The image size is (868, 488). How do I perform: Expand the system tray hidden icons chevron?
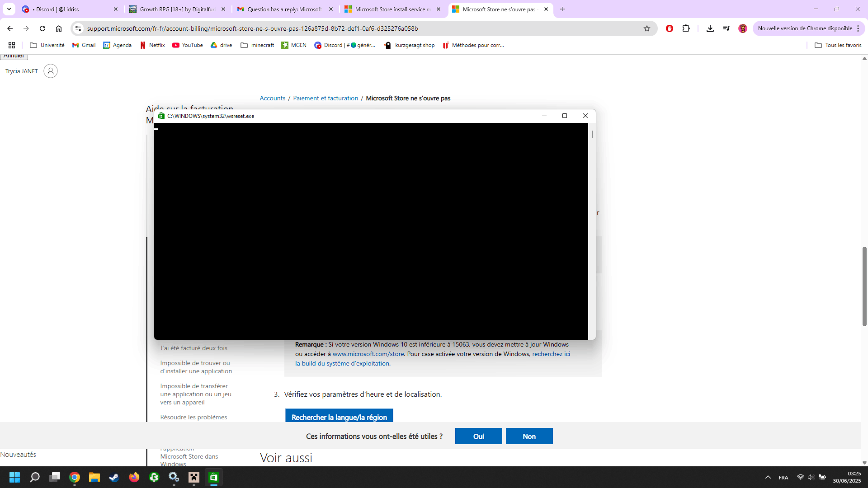768,477
